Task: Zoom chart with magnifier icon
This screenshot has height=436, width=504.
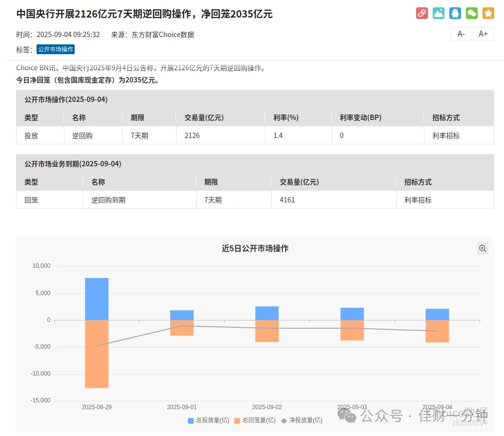Action: pos(483,248)
